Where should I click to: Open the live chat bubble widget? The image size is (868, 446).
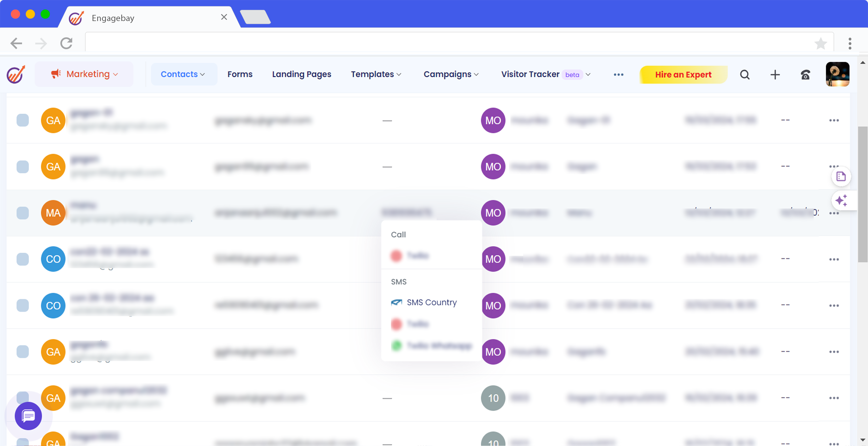[28, 415]
